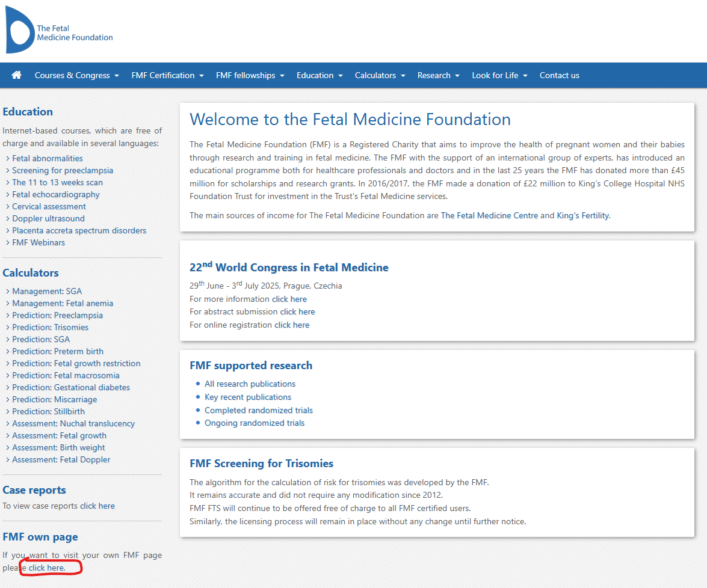Viewport: 707px width, 588px height.
Task: Select Prediction: Miscarriage calculator
Action: 55,400
